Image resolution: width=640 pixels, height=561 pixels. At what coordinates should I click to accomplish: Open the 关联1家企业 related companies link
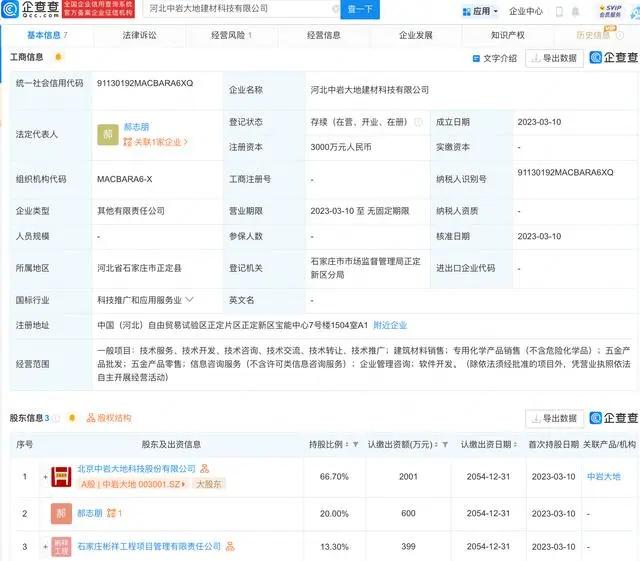(x=159, y=142)
